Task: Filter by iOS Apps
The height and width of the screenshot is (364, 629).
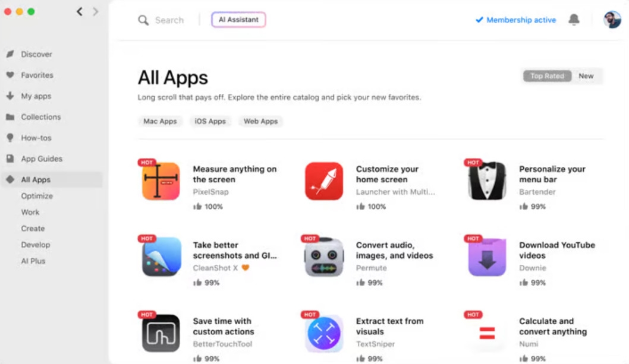Action: (210, 121)
